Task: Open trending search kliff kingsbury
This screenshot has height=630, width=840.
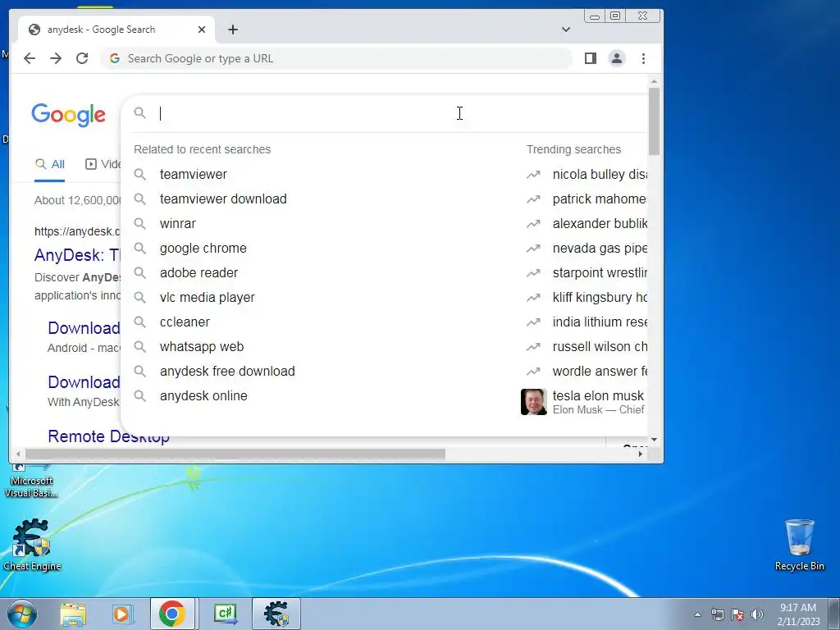Action: pos(600,297)
